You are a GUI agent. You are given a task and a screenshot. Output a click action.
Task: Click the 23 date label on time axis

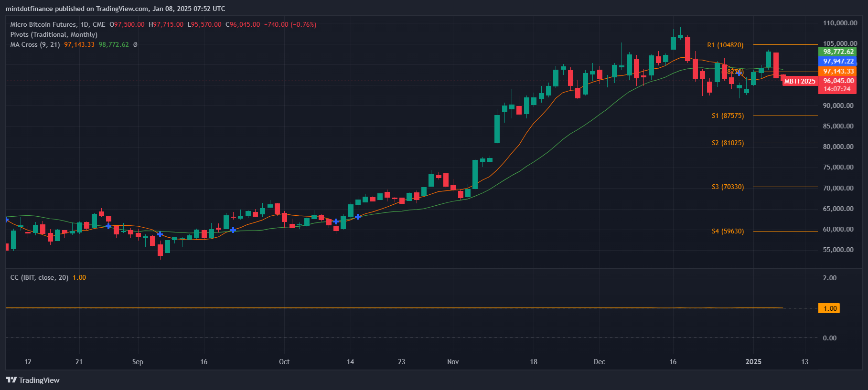(x=402, y=362)
